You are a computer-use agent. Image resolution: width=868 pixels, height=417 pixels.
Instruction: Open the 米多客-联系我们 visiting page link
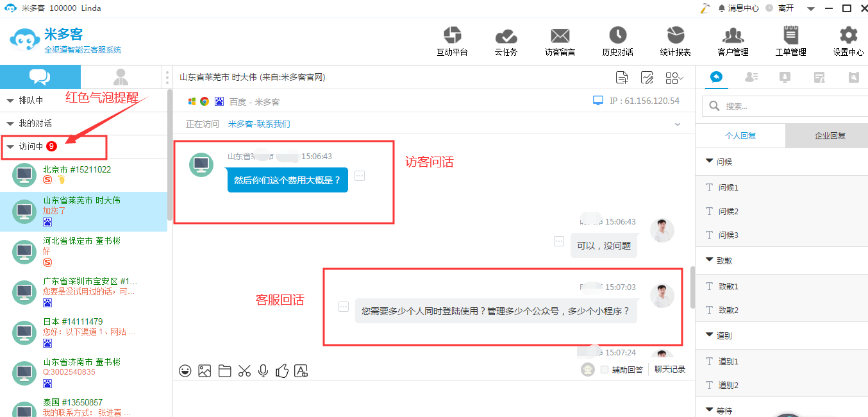click(258, 124)
